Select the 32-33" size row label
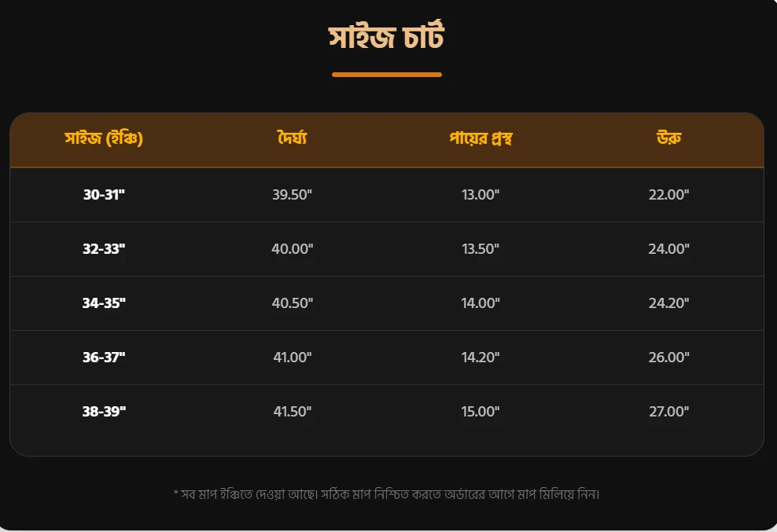The width and height of the screenshot is (777, 532). point(104,248)
